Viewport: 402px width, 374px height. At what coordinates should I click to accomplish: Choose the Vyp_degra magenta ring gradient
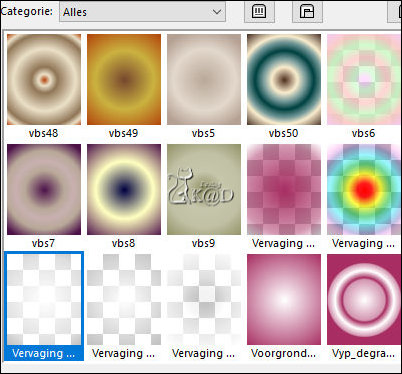(x=364, y=299)
